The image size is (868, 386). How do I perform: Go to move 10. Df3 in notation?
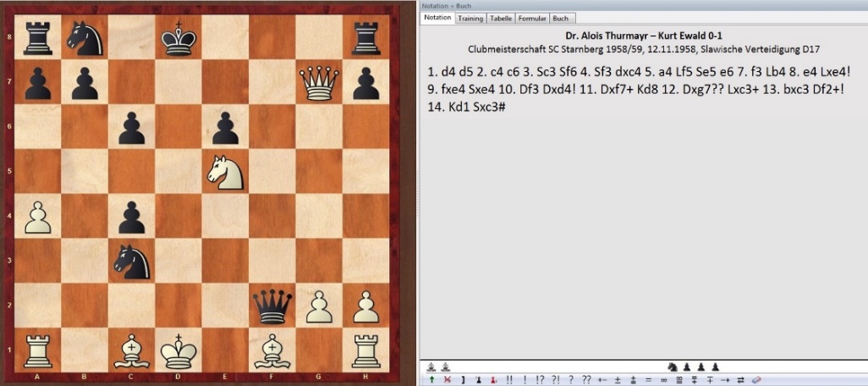pos(525,91)
